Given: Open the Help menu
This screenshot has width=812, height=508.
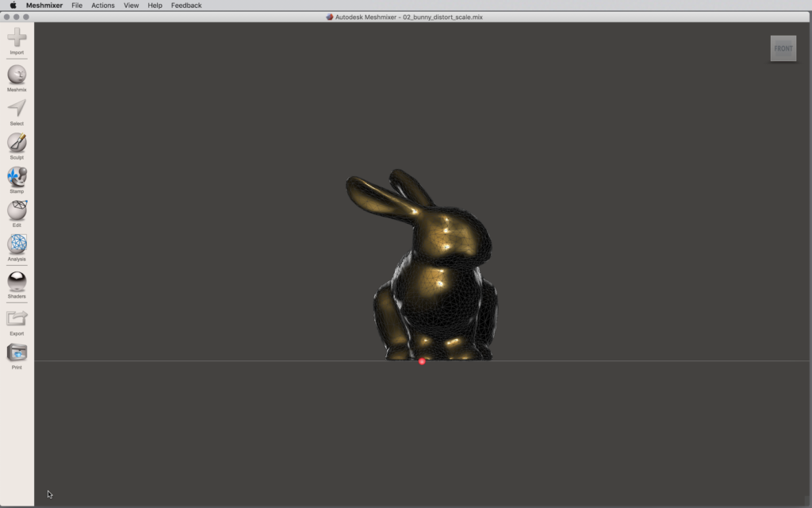Looking at the screenshot, I should pos(155,6).
